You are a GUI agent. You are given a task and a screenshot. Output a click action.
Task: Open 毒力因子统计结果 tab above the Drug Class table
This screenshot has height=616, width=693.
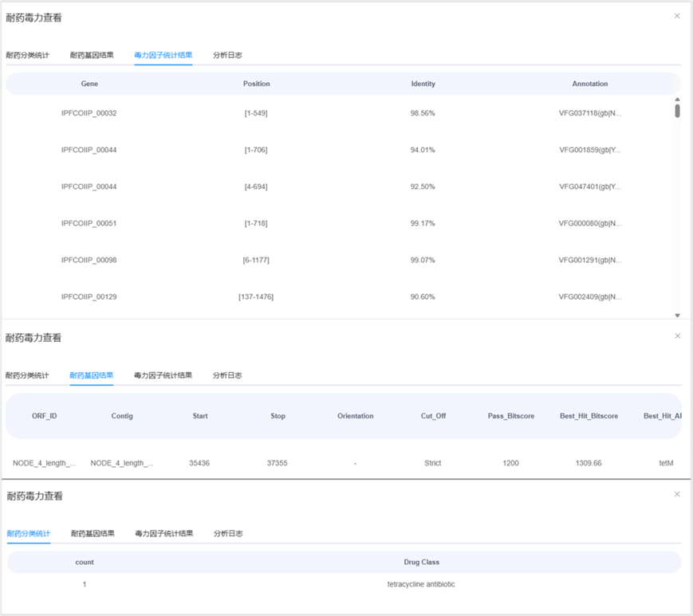163,533
